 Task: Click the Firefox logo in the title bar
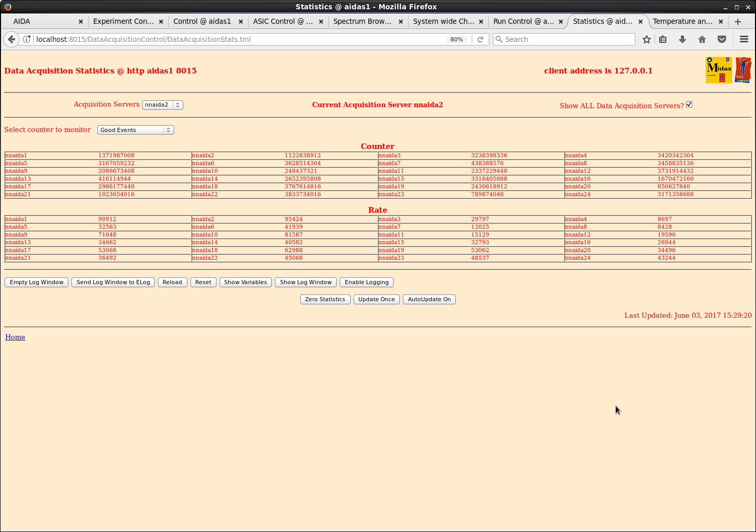click(7, 7)
